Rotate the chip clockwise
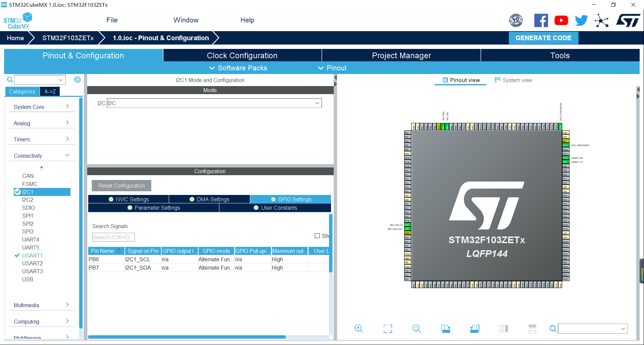The width and height of the screenshot is (644, 345). (445, 329)
